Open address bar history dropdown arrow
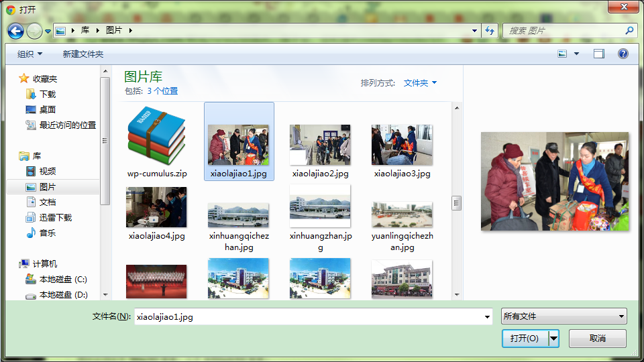 point(474,31)
